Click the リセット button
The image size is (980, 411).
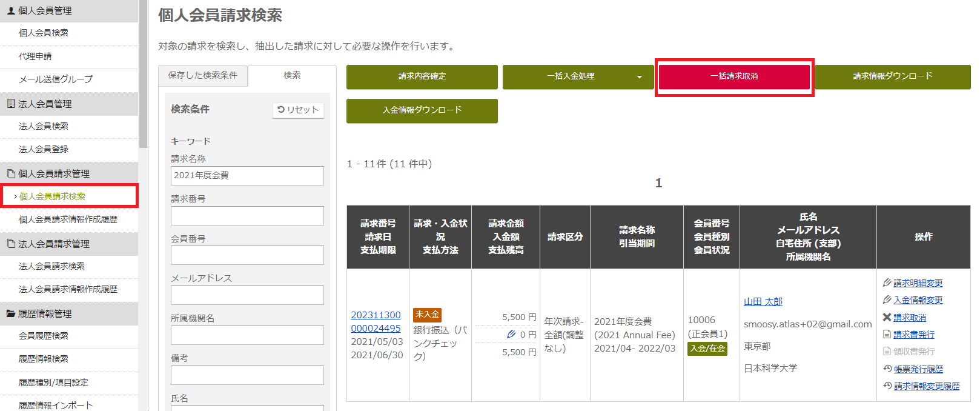click(298, 110)
